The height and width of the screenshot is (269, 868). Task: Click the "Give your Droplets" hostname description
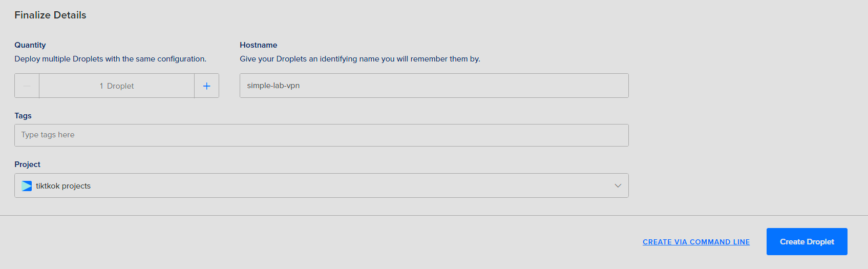click(359, 59)
